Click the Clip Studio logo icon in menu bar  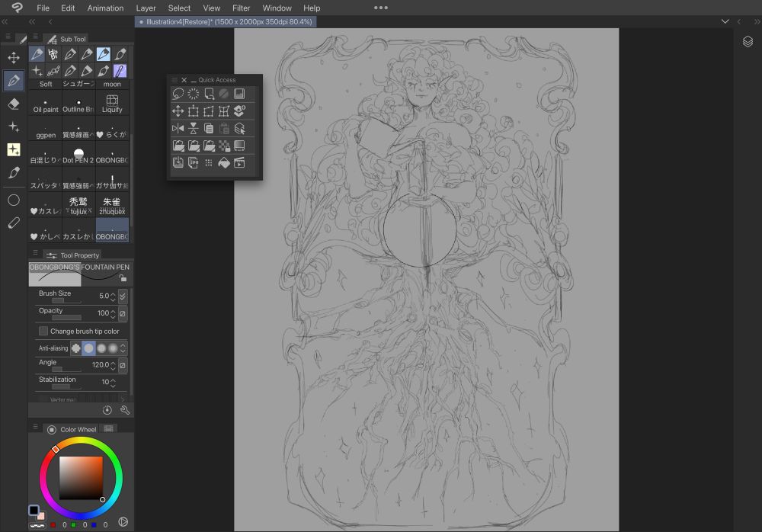pos(17,8)
